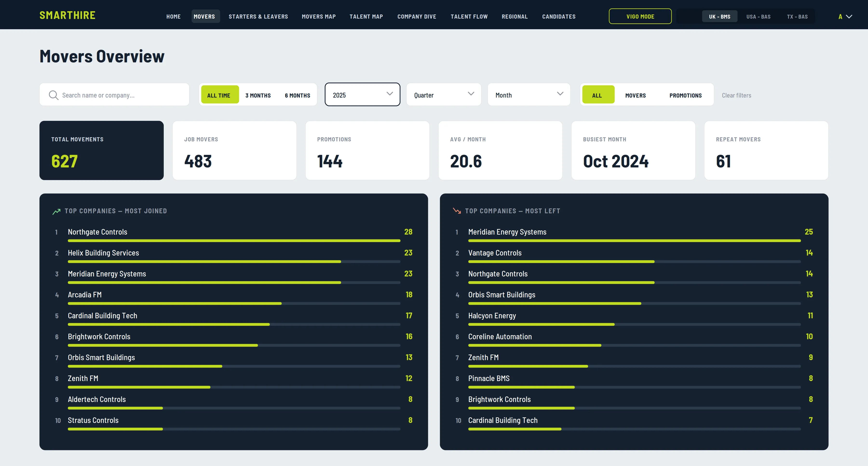Select the 6 MONTHS range toggle
Screen dimensions: 868x466
pos(298,95)
